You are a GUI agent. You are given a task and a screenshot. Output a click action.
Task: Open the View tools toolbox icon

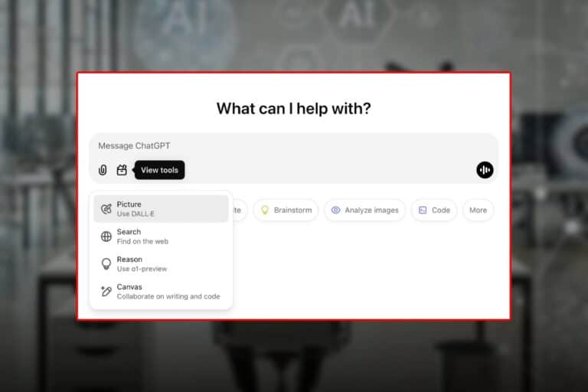pos(122,170)
